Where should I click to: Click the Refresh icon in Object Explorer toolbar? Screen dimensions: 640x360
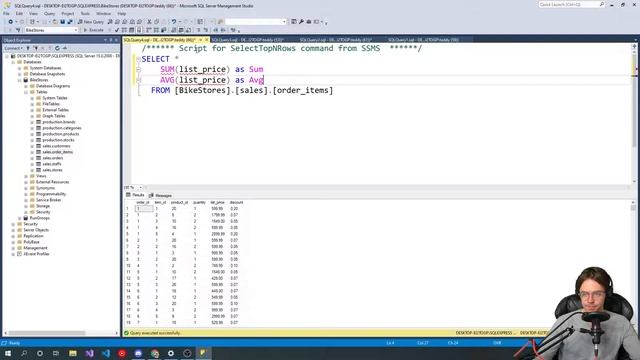(57, 48)
